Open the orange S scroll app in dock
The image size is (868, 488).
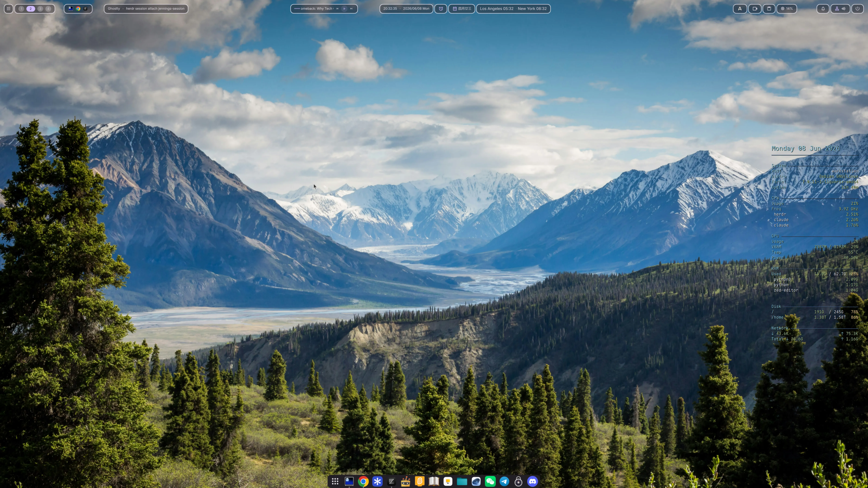[x=420, y=481]
